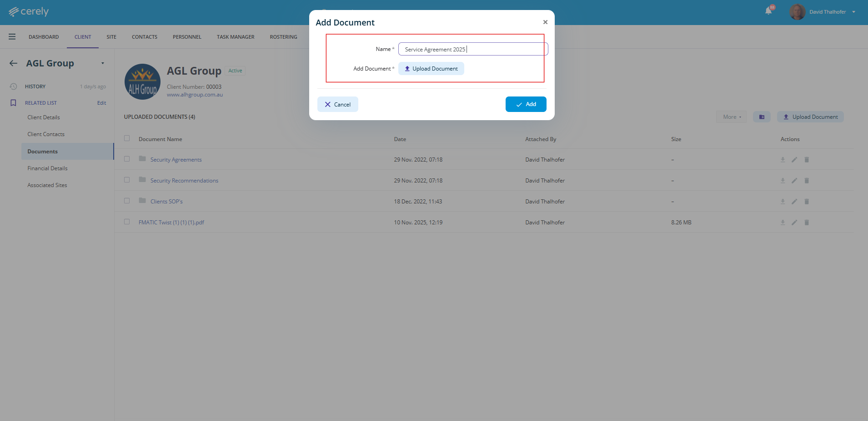Open the Clients SOP's folder link
868x421 pixels.
point(166,202)
